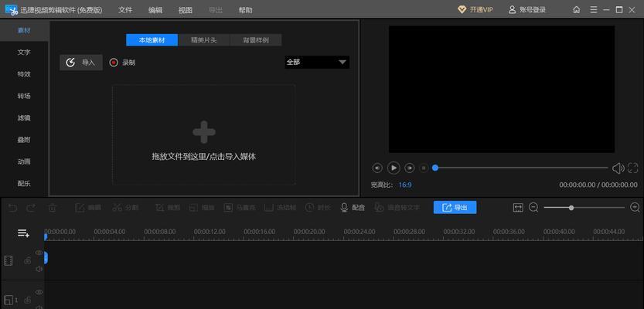Screen dimensions: 644x309
Task: Open the 特效 effects panel
Action: (x=24, y=74)
